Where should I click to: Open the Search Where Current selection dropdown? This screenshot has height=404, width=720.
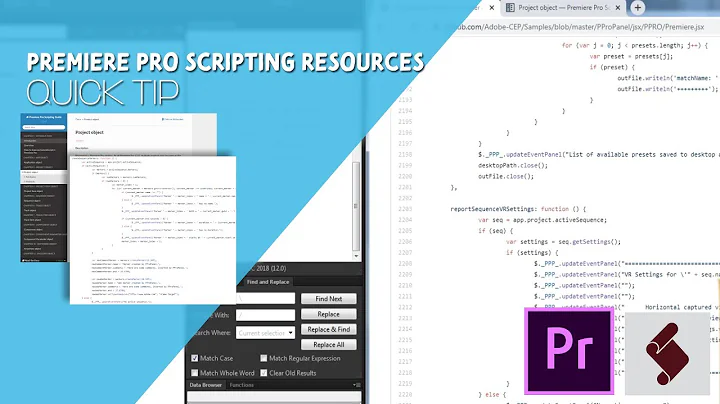click(265, 333)
